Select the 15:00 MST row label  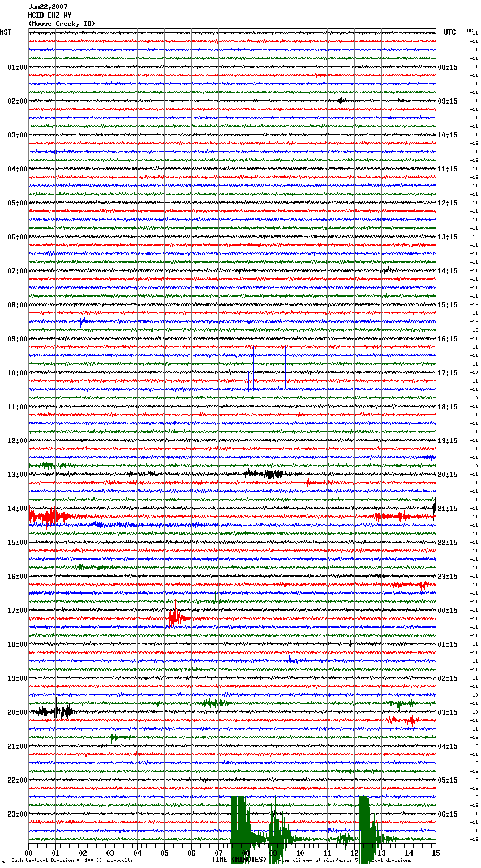[18, 543]
